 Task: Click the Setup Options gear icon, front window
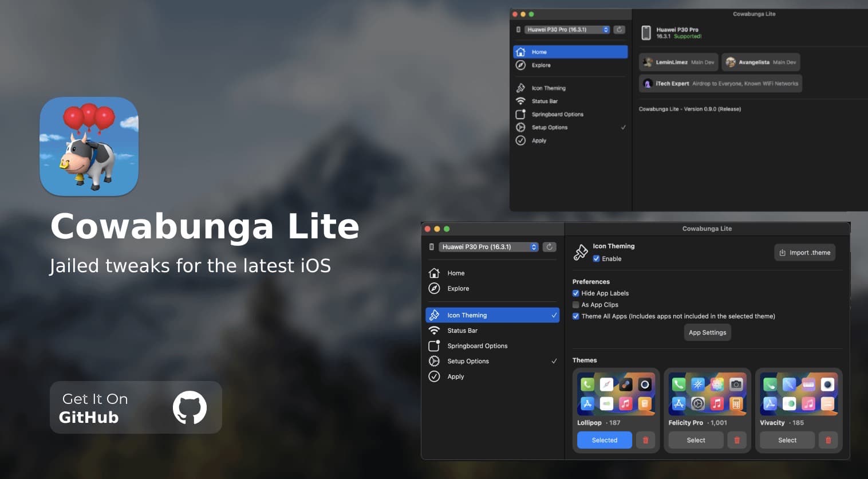click(x=435, y=361)
